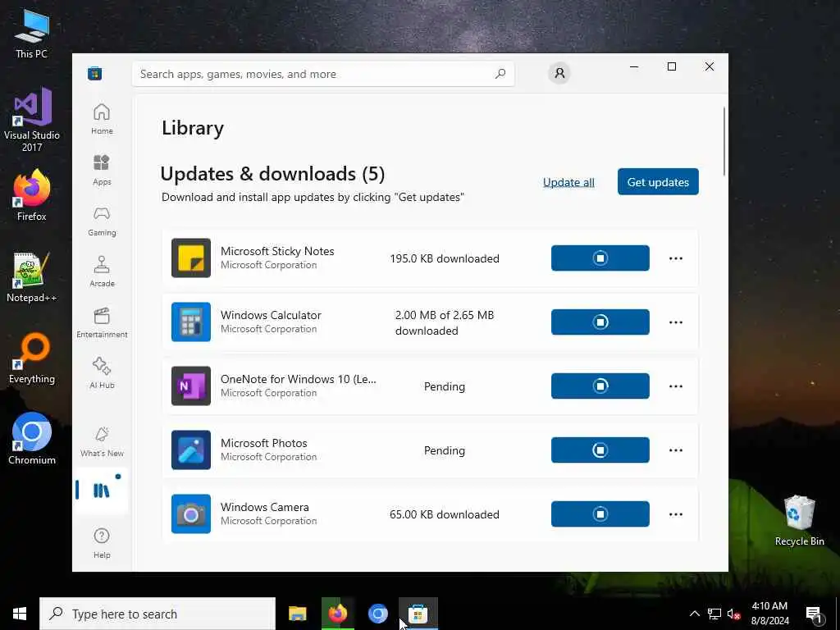Screen dimensions: 840x630
Task: Click the Windows Calculator app icon
Action: [x=190, y=322]
